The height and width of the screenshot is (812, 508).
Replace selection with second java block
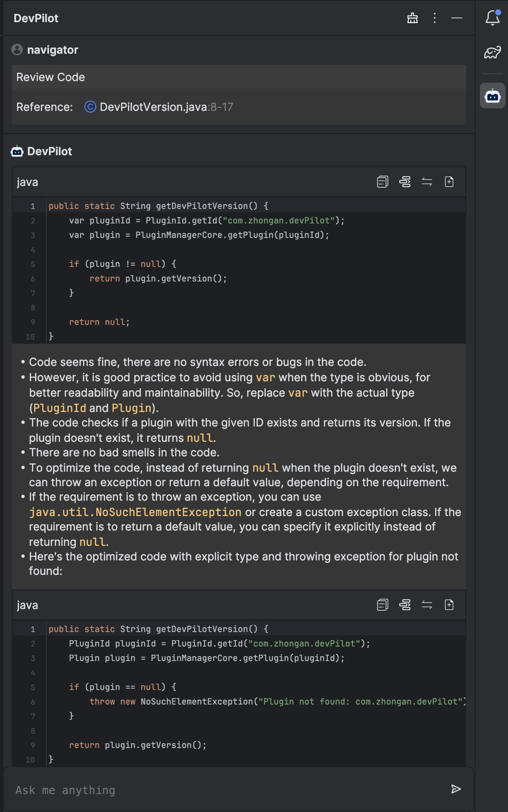click(x=427, y=605)
